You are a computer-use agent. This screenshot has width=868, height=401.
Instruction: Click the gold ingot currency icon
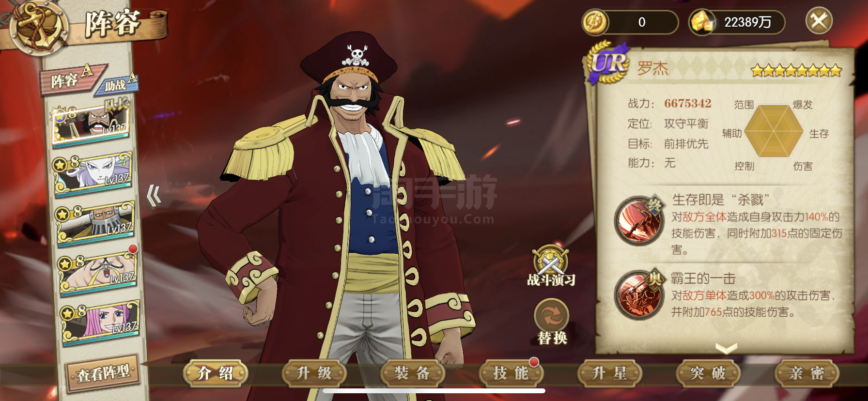[702, 22]
